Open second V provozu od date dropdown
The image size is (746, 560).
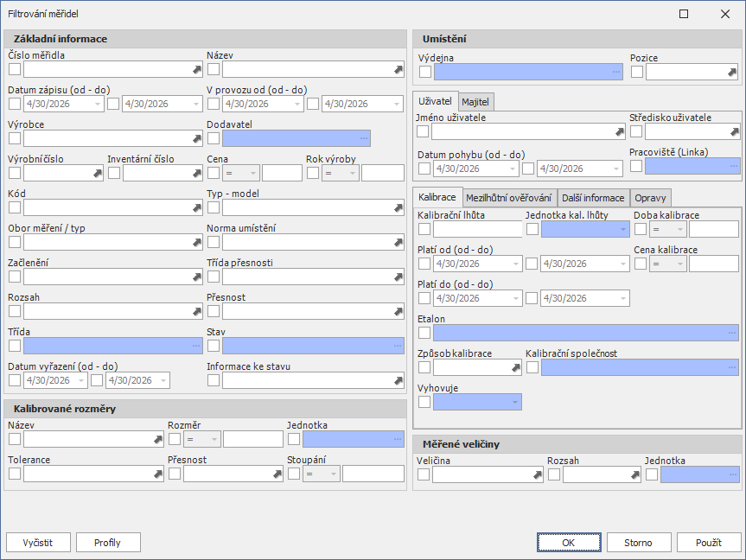(x=397, y=104)
